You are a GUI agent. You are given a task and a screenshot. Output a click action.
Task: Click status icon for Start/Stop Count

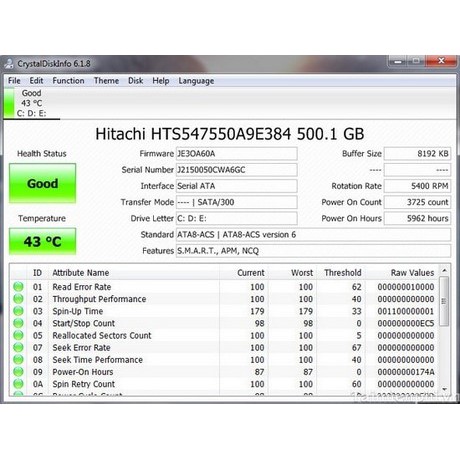coord(18,323)
